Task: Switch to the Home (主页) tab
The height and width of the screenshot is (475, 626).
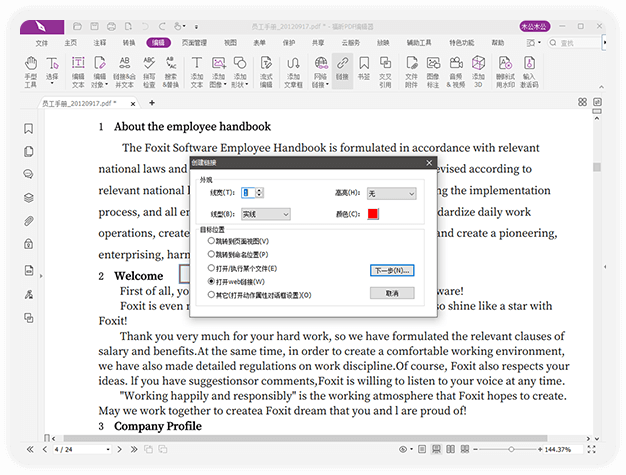Action: pos(71,43)
